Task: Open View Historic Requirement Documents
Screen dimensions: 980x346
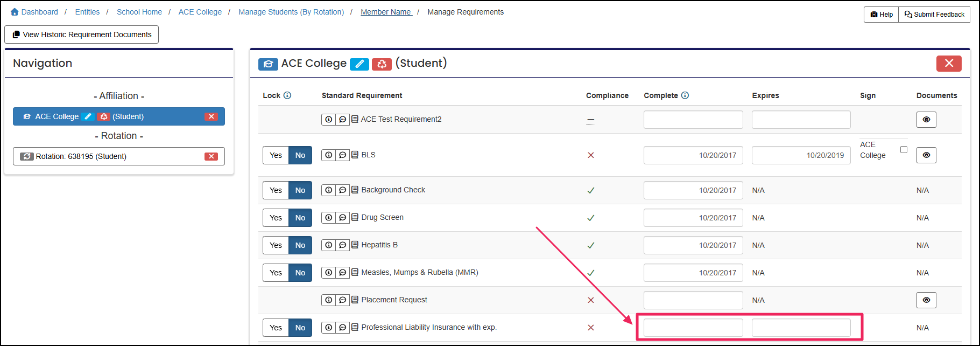Action: (x=82, y=34)
